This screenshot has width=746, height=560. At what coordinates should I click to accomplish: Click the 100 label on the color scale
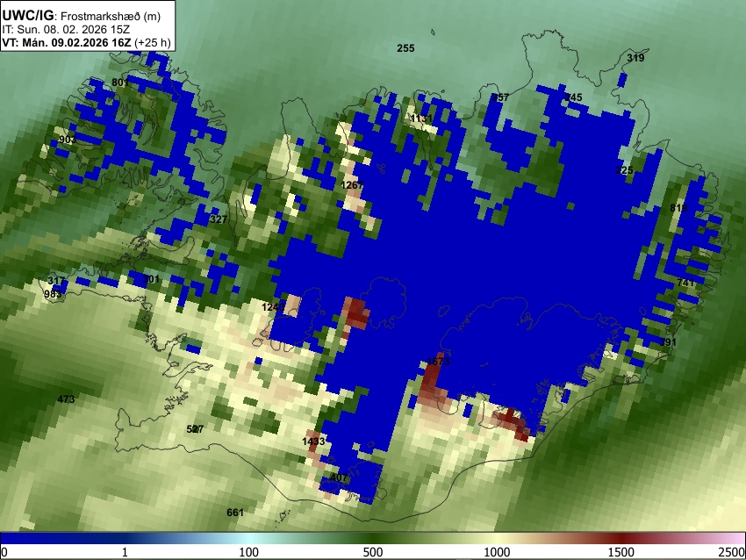coord(249,552)
